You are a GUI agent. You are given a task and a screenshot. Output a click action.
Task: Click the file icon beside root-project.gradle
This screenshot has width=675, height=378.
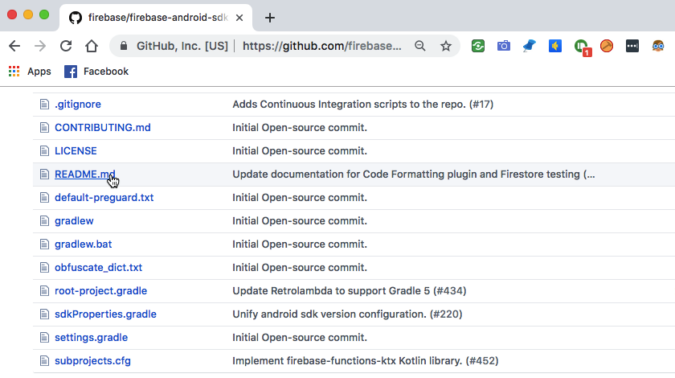tap(44, 291)
